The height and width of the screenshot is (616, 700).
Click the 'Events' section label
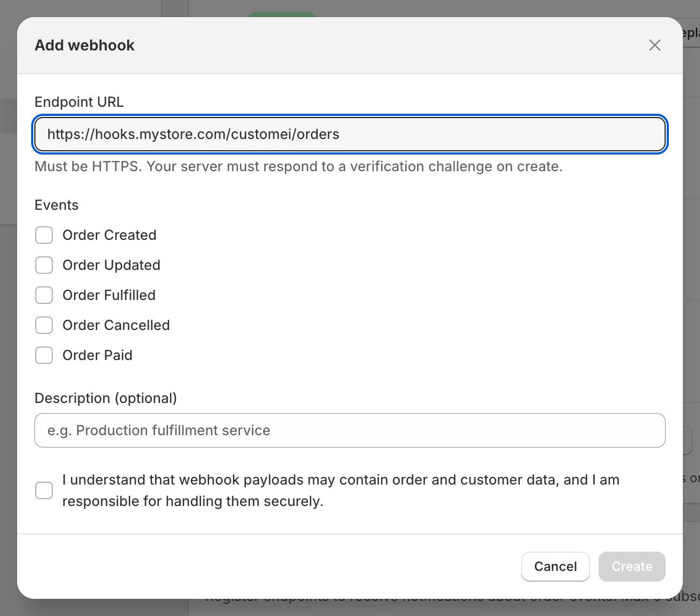[x=56, y=205]
